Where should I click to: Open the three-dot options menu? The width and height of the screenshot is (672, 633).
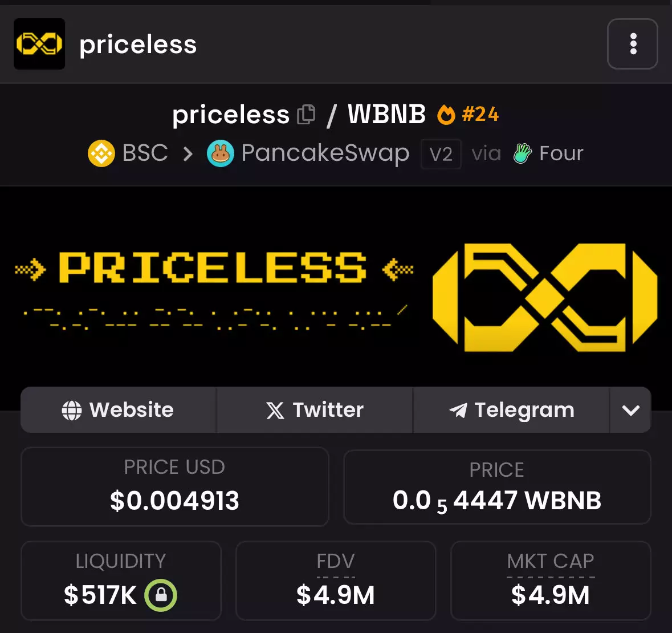coord(633,44)
